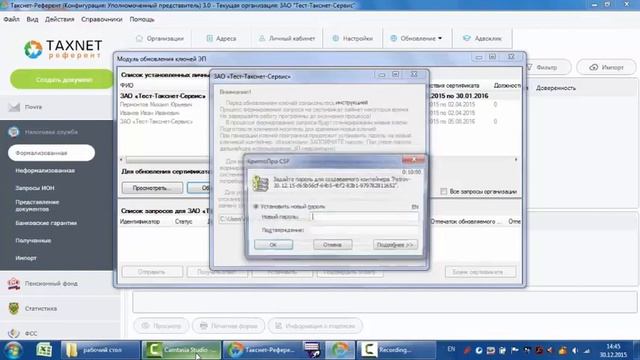This screenshot has height=360, width=640.
Task: Open the рабочий стол folder in the taskbar
Action: [100, 350]
